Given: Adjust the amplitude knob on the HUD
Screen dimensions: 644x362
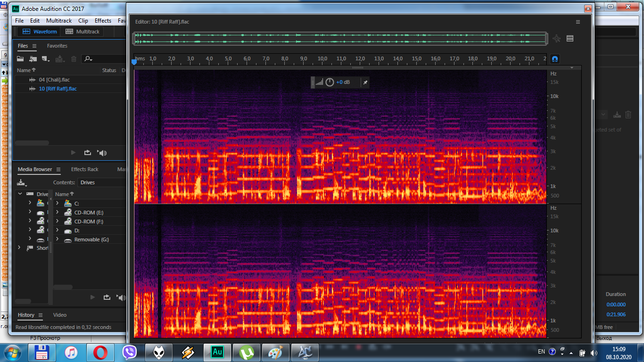Looking at the screenshot, I should (x=330, y=82).
